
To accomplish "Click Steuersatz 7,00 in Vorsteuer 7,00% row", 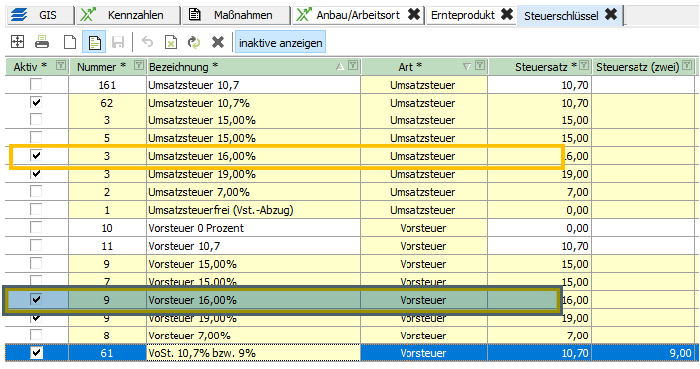I will pyautogui.click(x=539, y=335).
